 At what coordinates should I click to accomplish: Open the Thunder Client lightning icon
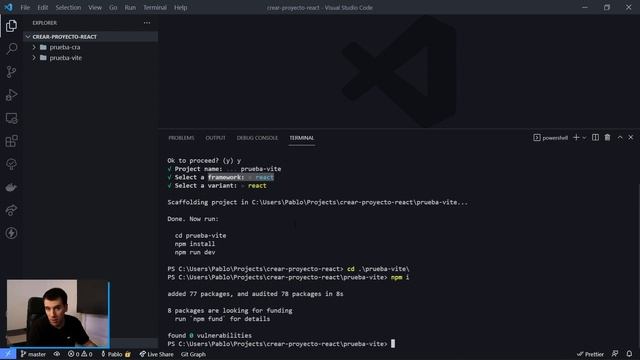tap(11, 233)
